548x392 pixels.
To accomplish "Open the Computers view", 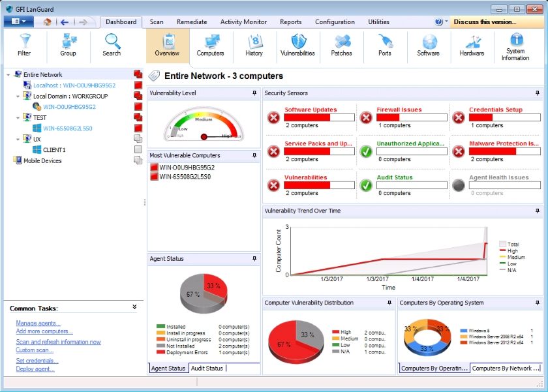I will coord(210,46).
